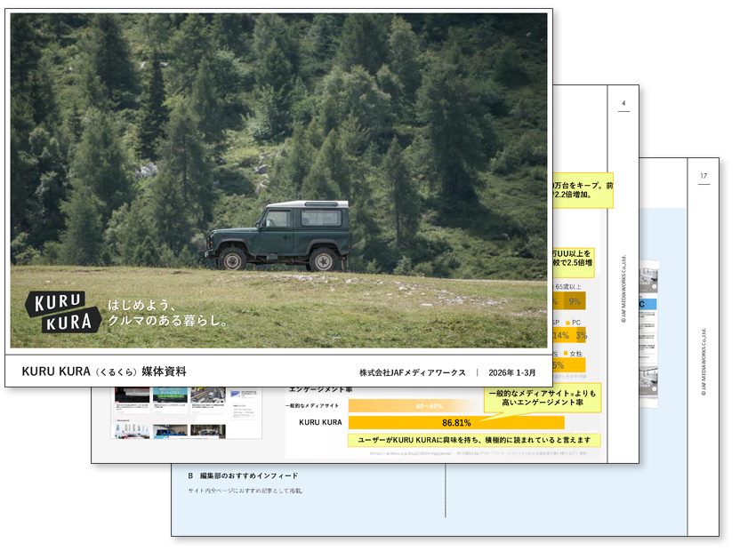The width and height of the screenshot is (756, 551).
Task: Click the page number 4 marker
Action: [x=623, y=104]
